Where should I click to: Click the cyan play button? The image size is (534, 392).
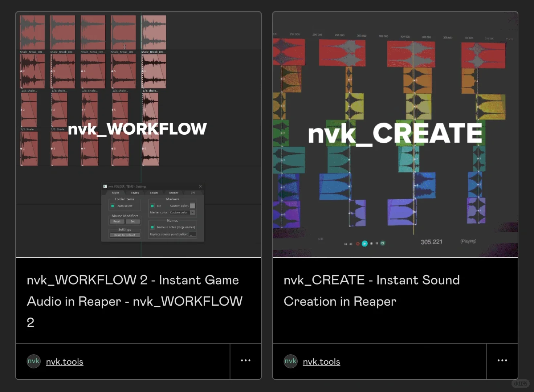[x=364, y=244]
